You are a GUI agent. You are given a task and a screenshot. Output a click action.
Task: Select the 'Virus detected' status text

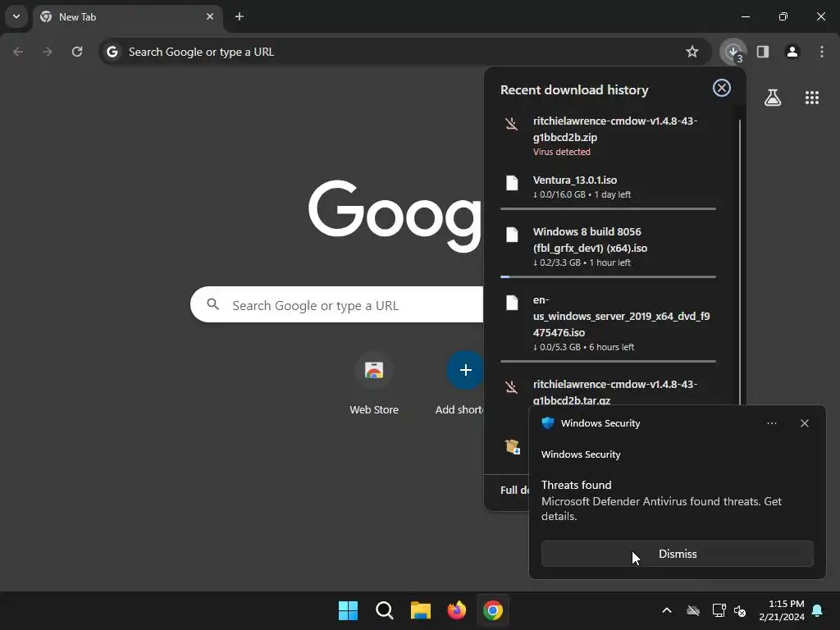point(561,152)
